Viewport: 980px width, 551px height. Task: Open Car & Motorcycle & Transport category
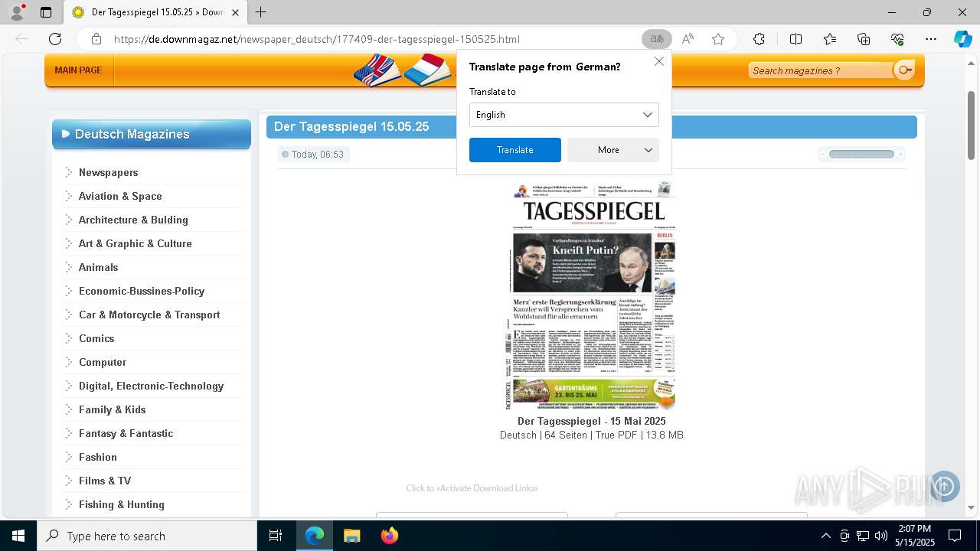coord(149,315)
